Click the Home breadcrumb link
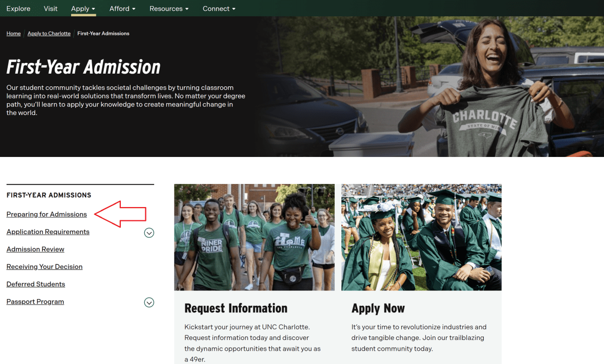Screen dimensions: 604x364 point(14,34)
